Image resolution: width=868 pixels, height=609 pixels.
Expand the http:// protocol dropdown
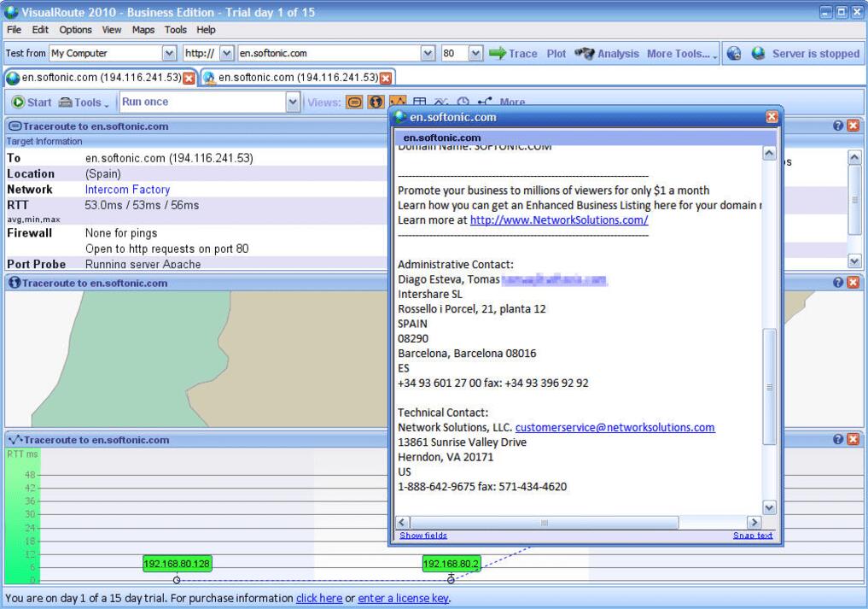tap(227, 53)
